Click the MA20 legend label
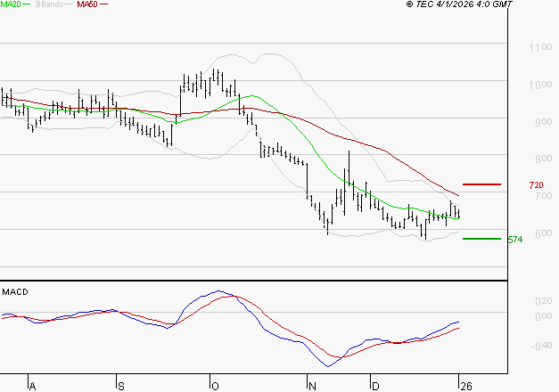 coord(11,4)
